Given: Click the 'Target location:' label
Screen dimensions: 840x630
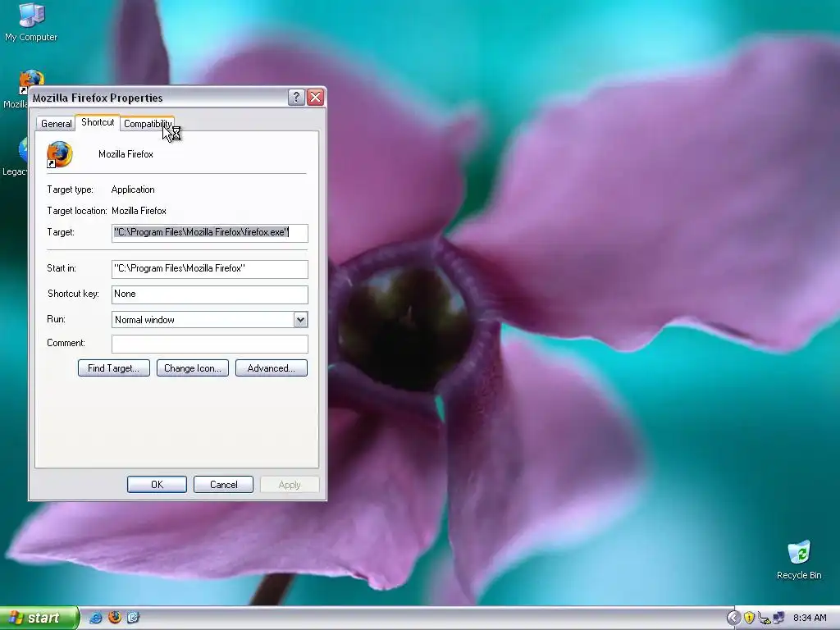Looking at the screenshot, I should pos(77,211).
